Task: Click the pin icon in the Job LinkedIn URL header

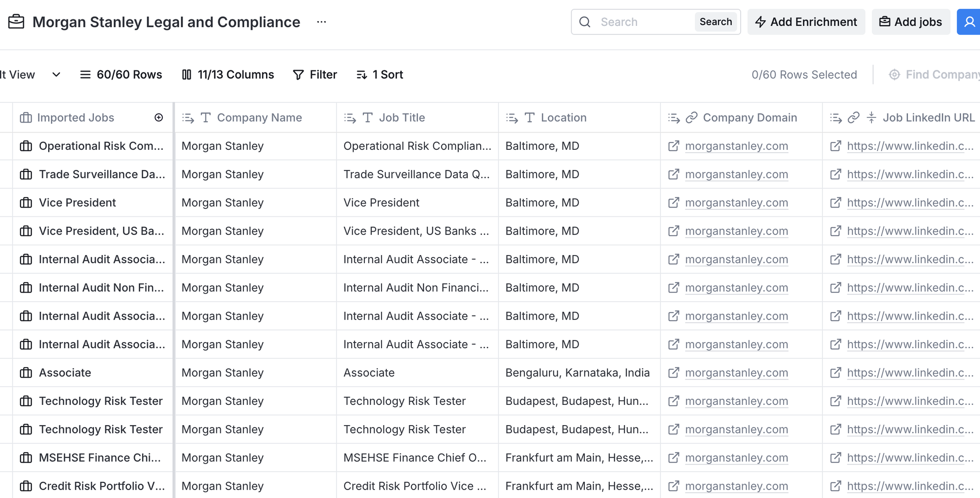Action: tap(872, 118)
